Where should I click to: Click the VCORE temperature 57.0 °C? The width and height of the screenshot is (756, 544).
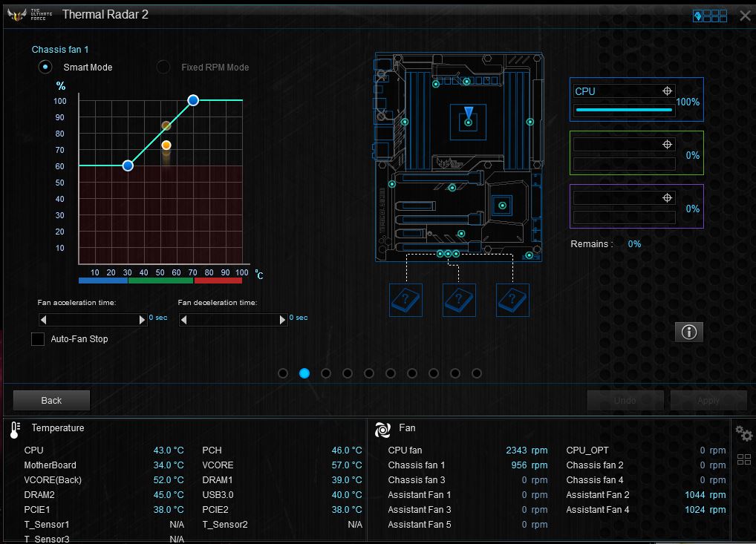click(347, 465)
